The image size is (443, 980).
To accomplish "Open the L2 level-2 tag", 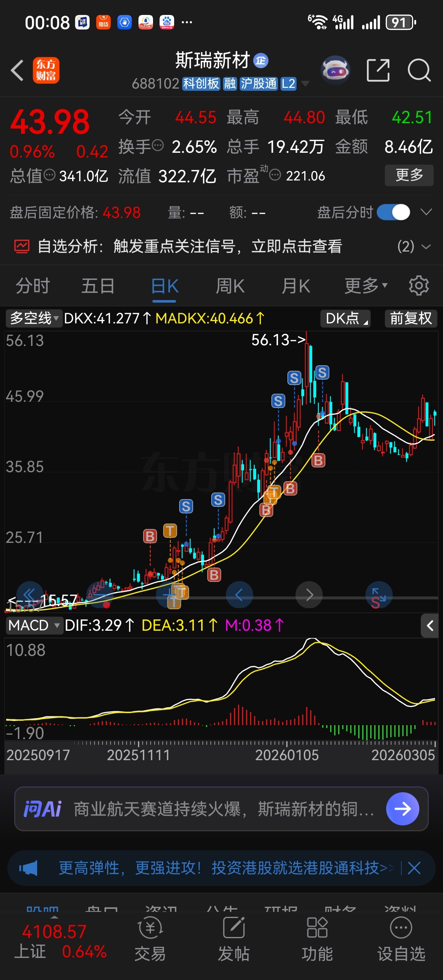I will pos(288,83).
